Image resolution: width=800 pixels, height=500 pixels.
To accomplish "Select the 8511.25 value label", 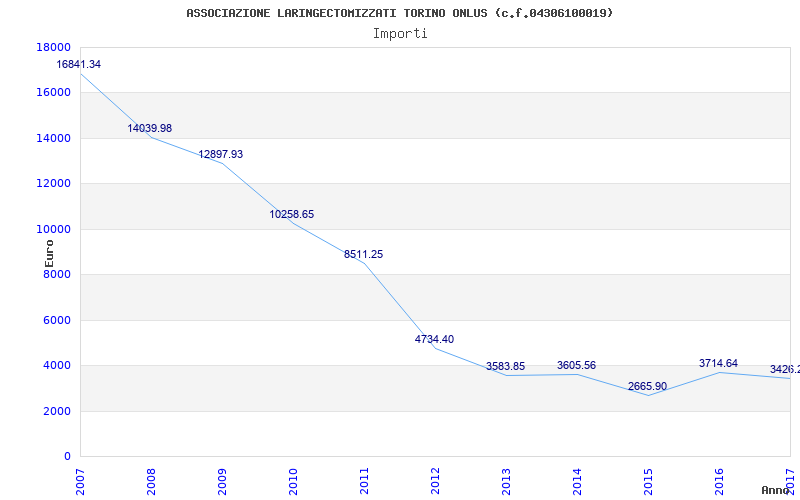I will click(x=363, y=254).
